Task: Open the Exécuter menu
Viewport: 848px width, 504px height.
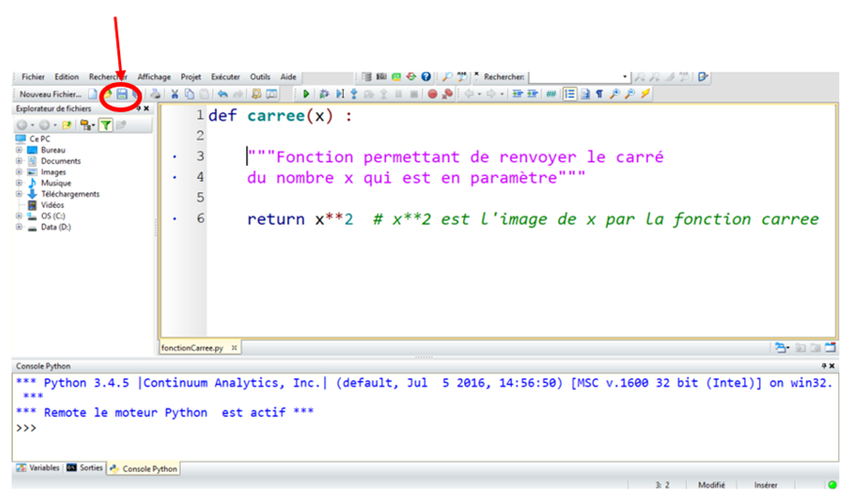Action: [x=225, y=76]
